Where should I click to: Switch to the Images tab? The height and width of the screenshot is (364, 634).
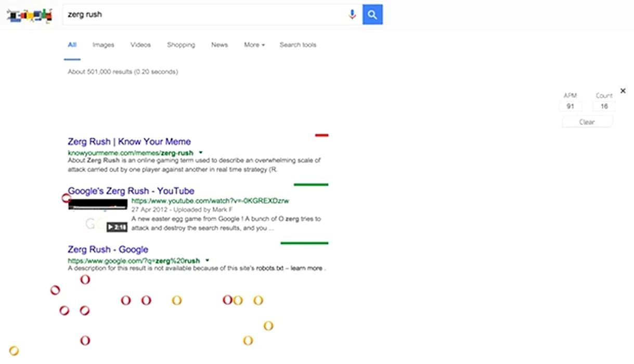103,45
